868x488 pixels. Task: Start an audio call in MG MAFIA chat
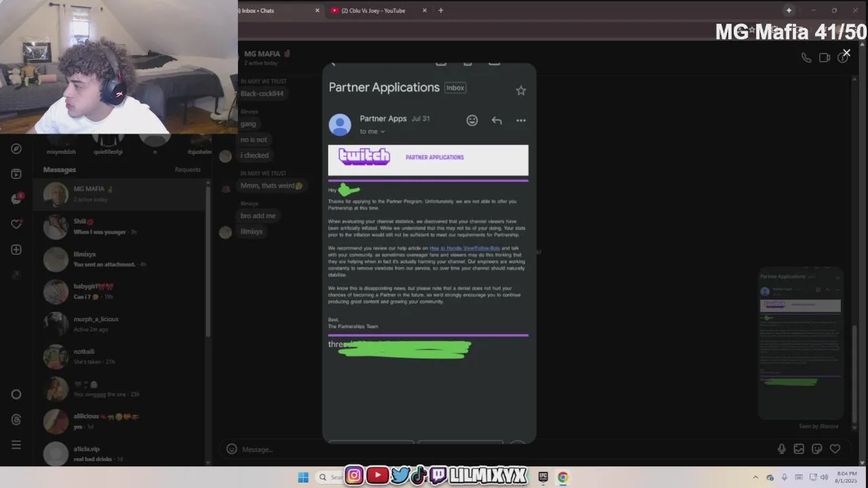[x=806, y=58]
